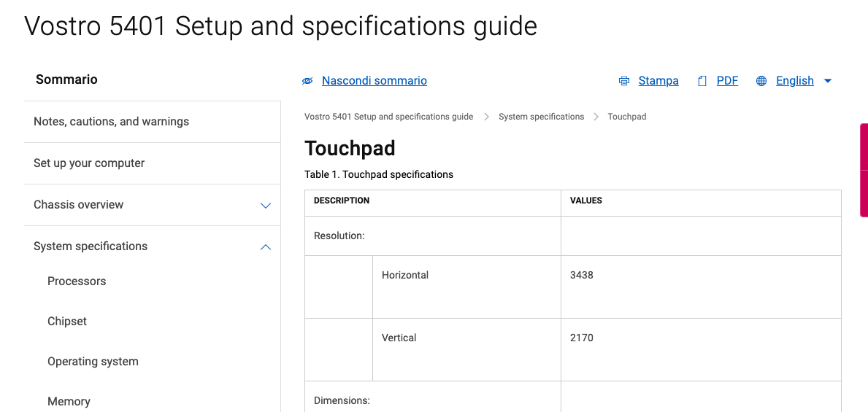The height and width of the screenshot is (412, 868).
Task: Open the English language dropdown arrow
Action: click(828, 81)
